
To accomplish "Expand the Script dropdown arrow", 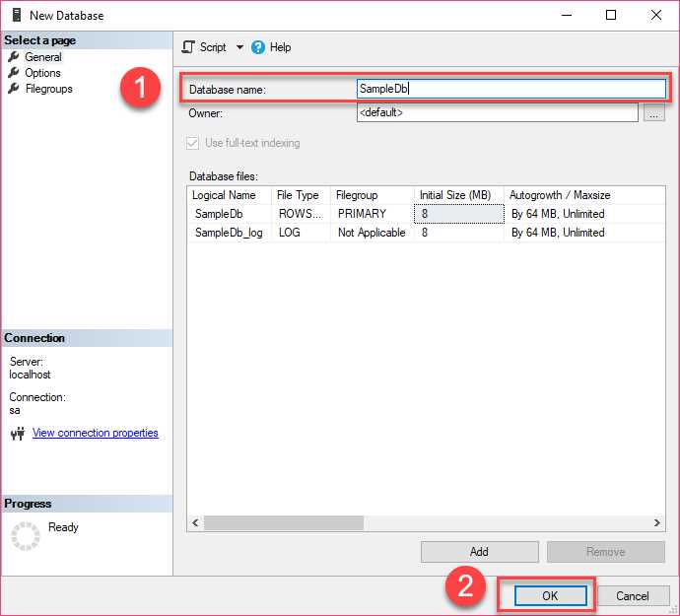I will coord(239,47).
